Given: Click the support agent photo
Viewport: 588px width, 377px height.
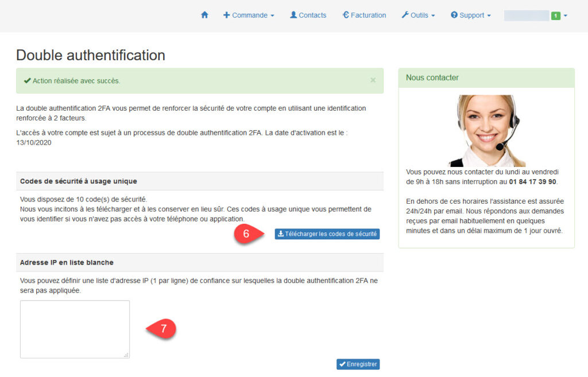Looking at the screenshot, I should 486,130.
